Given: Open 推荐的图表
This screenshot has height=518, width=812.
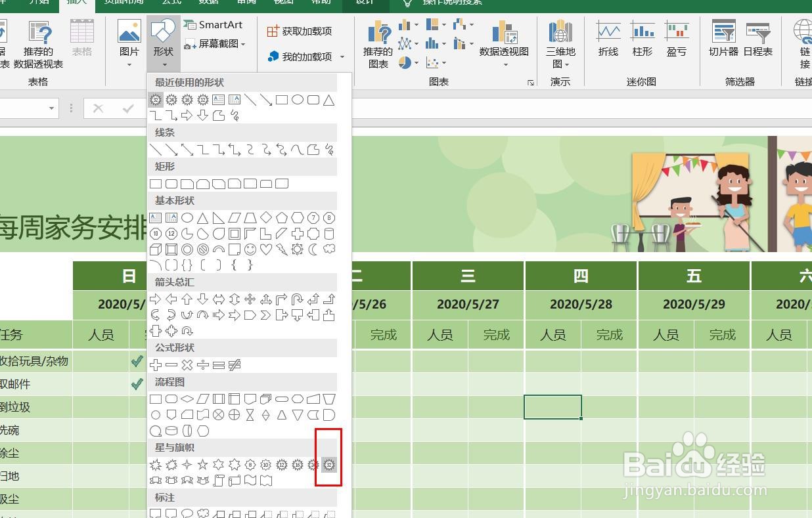Looking at the screenshot, I should [x=378, y=43].
